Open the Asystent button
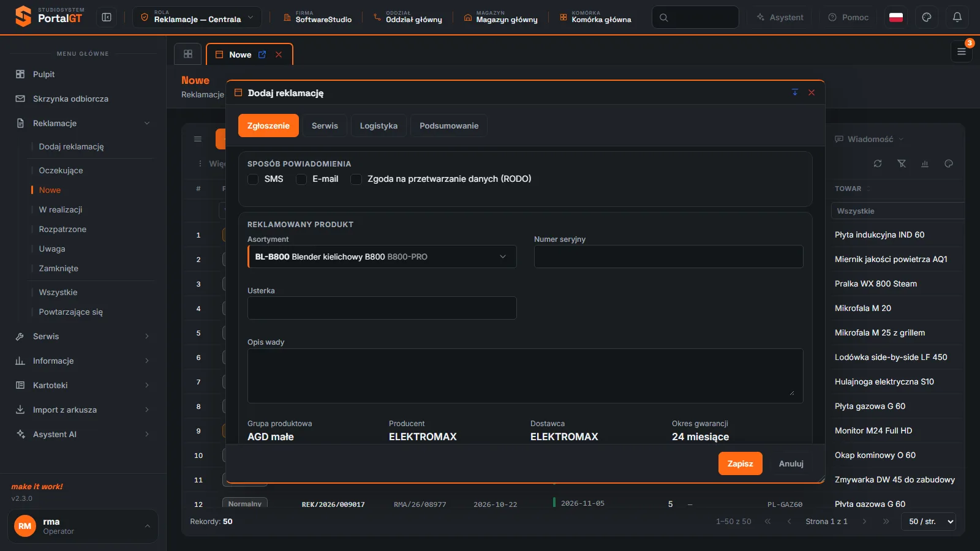This screenshot has width=980, height=551. coord(780,17)
